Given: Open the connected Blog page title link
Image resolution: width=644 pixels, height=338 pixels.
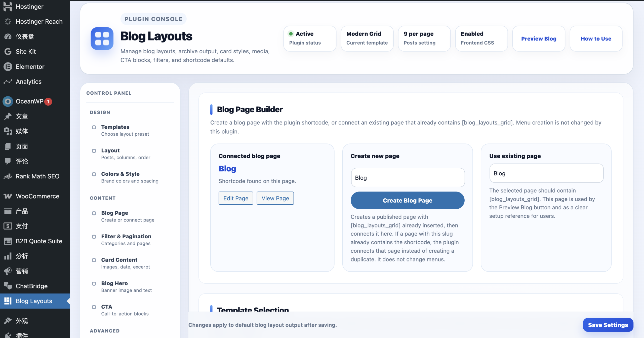Looking at the screenshot, I should pyautogui.click(x=227, y=168).
